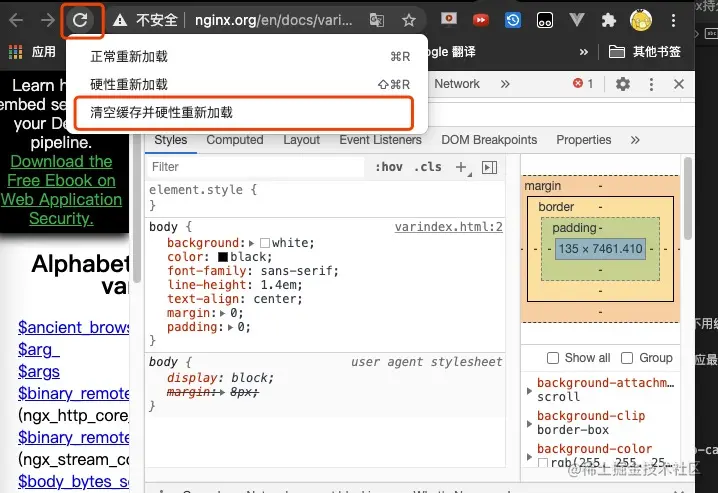Expand the background-attachment computed property
718x493 pixels.
529,390
